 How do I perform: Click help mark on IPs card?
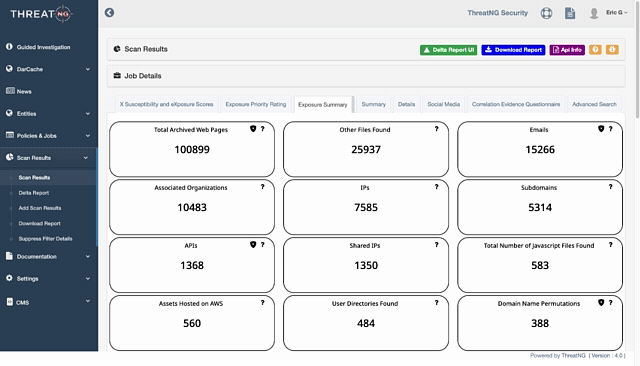pyautogui.click(x=436, y=187)
